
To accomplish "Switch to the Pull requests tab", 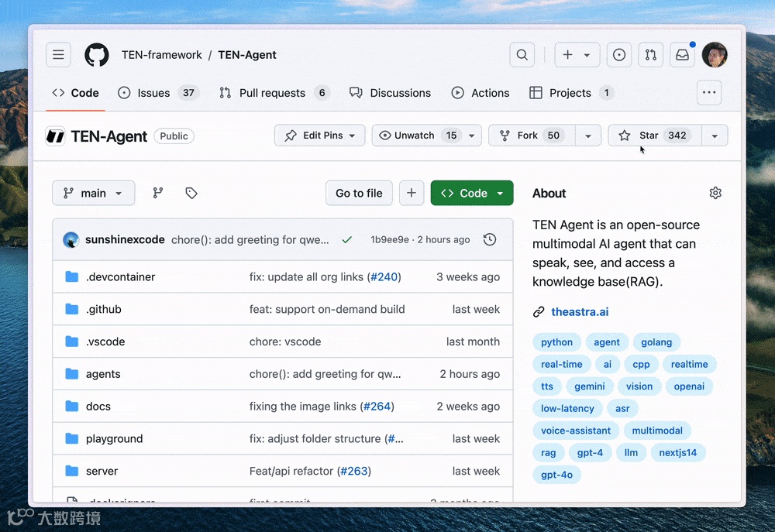I will click(x=274, y=93).
